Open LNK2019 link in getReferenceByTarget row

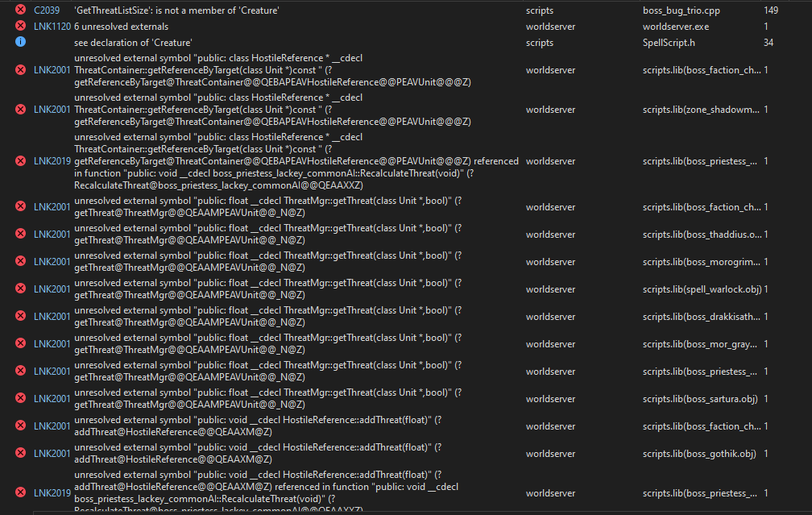[x=52, y=161]
